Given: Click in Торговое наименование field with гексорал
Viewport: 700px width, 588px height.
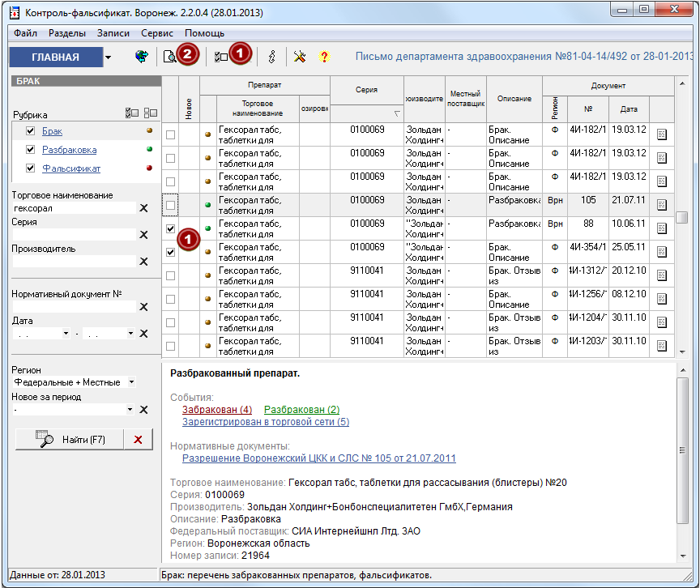Looking at the screenshot, I should (74, 208).
